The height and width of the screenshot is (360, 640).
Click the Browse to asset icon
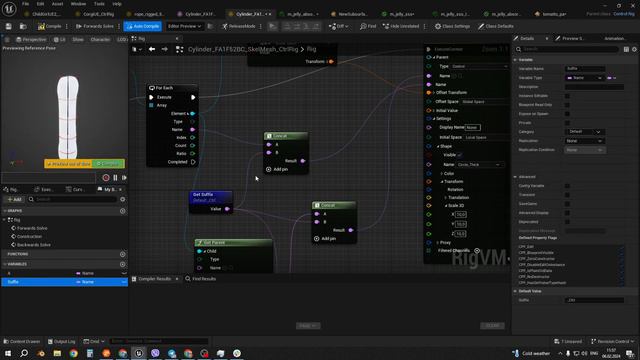click(x=23, y=26)
